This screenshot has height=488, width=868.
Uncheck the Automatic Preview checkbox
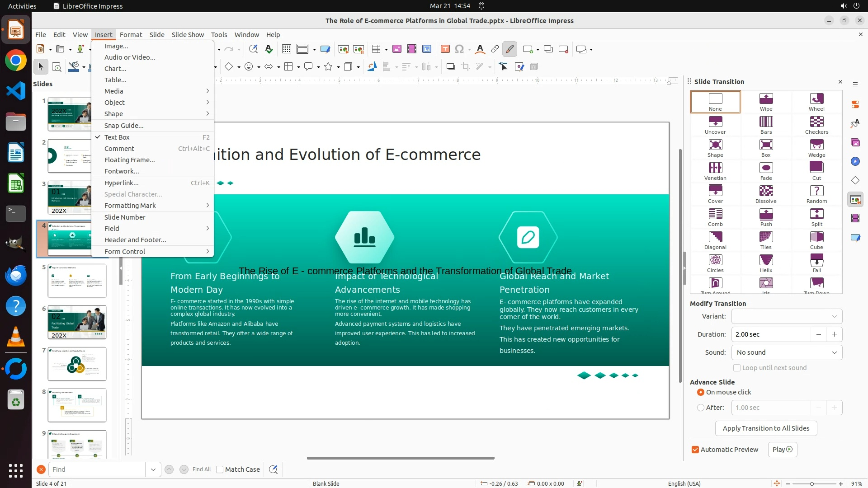tap(695, 450)
